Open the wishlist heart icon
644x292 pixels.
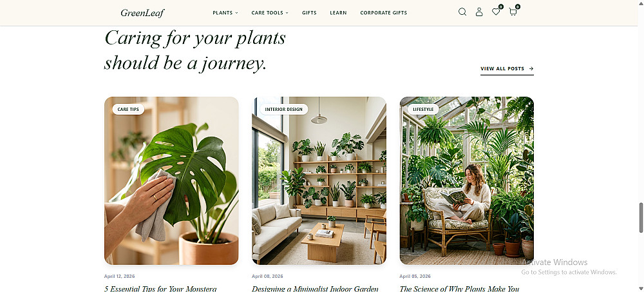point(496,12)
